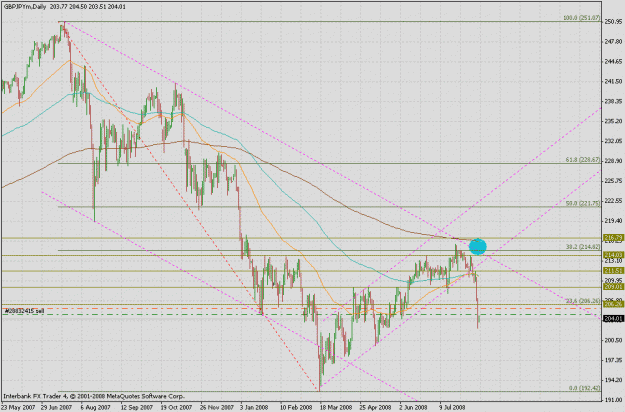This screenshot has height=412, width=625.
Task: Click the olive price tag 206.26 on axis
Action: click(x=613, y=304)
